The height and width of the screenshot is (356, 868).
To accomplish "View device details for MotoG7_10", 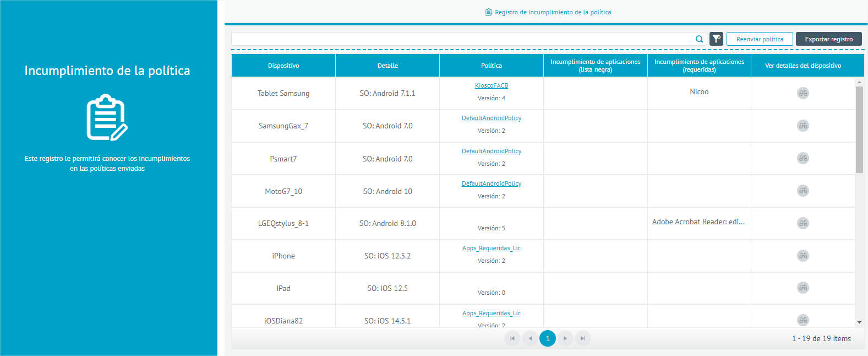I will tap(803, 191).
